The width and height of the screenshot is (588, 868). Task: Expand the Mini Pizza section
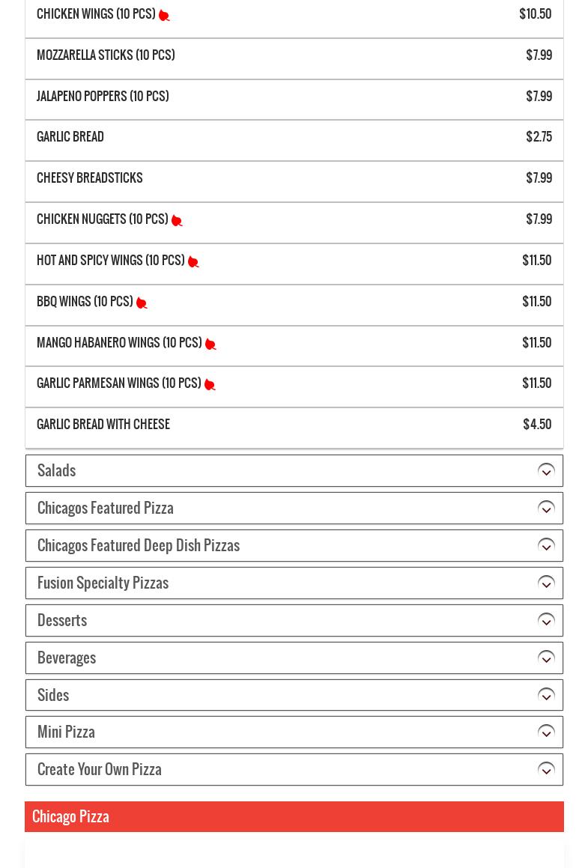pyautogui.click(x=294, y=732)
